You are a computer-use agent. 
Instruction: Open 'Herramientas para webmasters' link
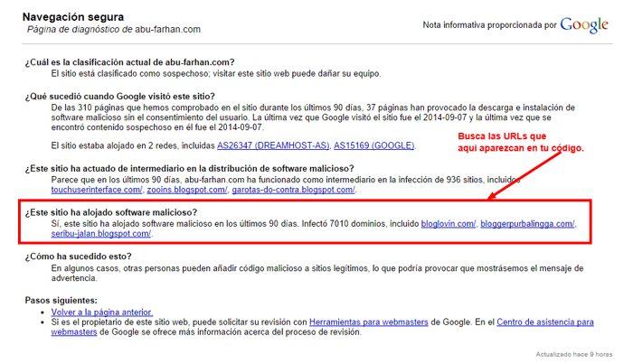(369, 322)
